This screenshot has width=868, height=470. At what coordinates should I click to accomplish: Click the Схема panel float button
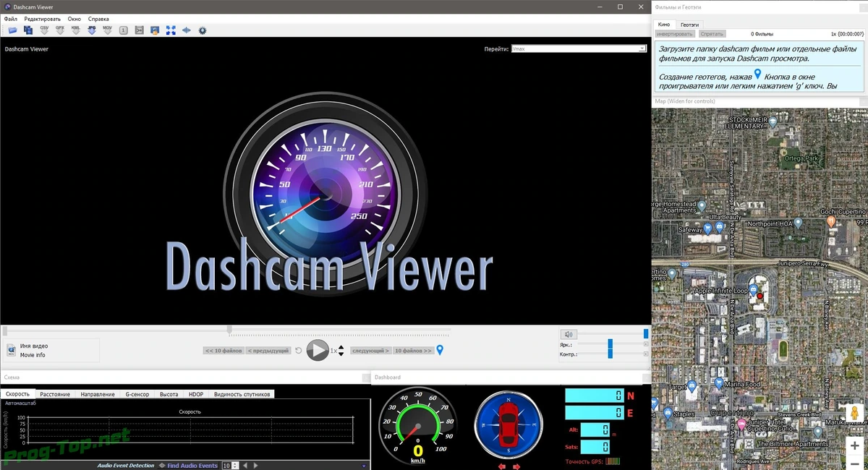(x=366, y=377)
